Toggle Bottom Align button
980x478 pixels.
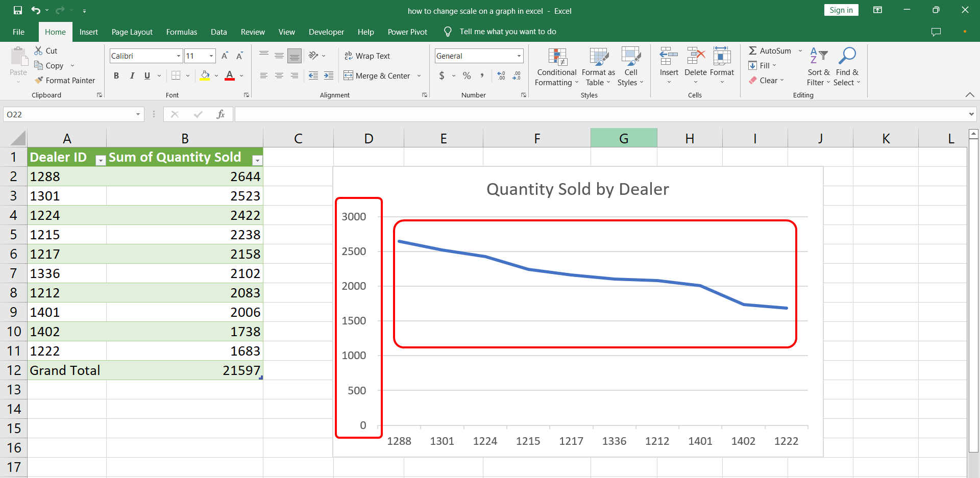coord(295,56)
